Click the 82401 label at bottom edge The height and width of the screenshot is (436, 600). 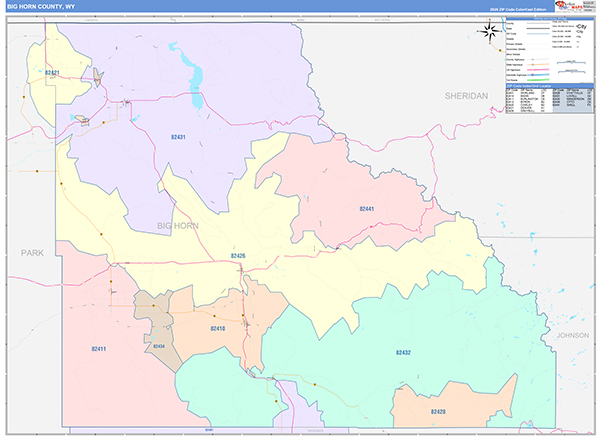(x=209, y=430)
